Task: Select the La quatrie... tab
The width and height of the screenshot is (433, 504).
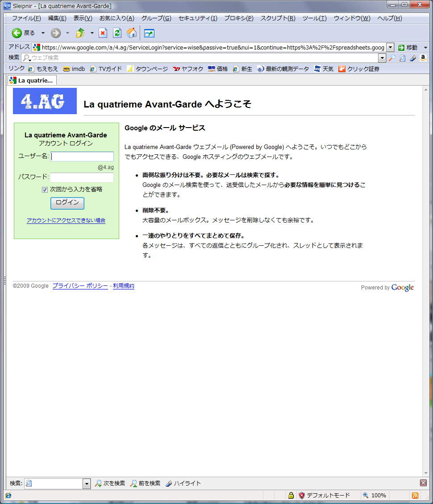Action: click(x=32, y=80)
